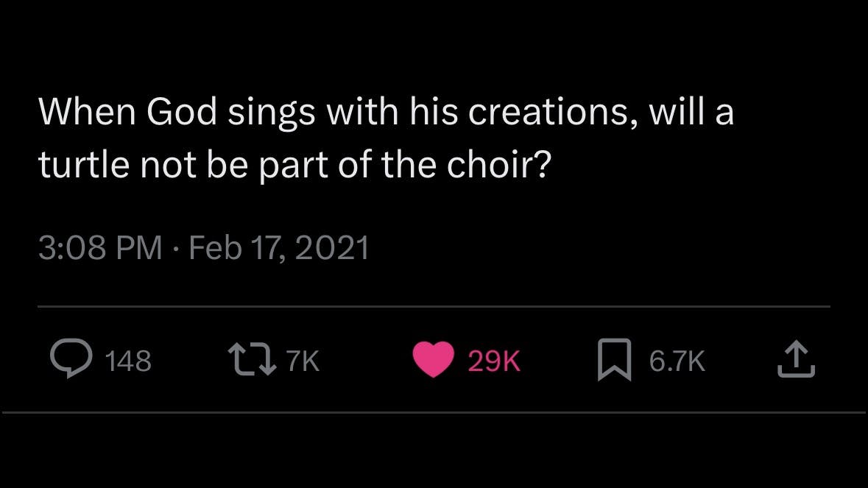Click the second line of the tweet text
The width and height of the screenshot is (868, 488).
[x=294, y=167]
